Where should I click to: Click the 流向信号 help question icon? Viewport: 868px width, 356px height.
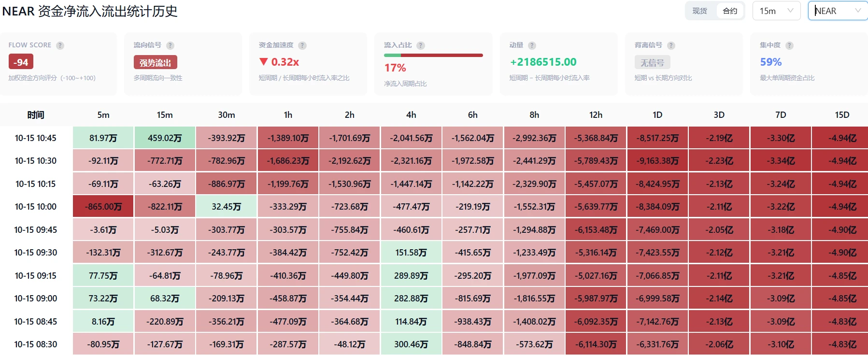[170, 45]
